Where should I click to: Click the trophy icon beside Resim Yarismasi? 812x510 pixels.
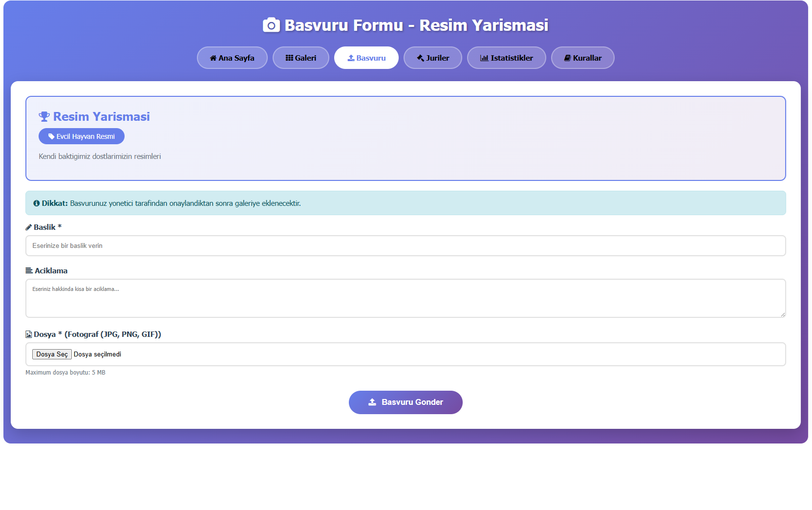(44, 117)
